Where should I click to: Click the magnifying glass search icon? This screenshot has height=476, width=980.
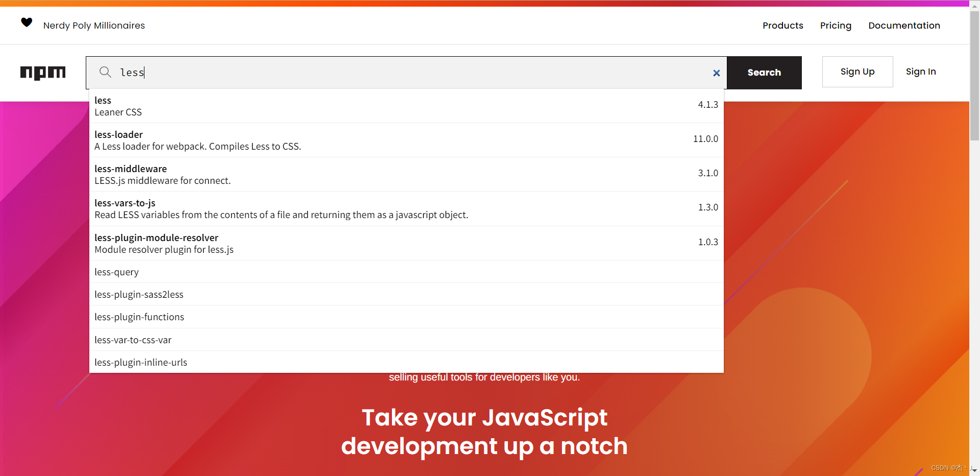click(x=105, y=72)
